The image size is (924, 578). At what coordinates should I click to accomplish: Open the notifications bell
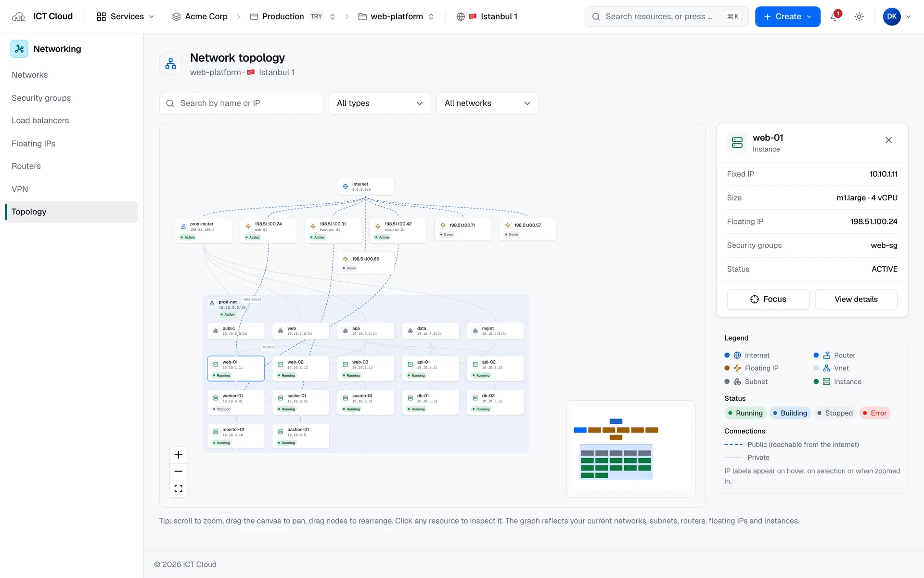[x=834, y=16]
